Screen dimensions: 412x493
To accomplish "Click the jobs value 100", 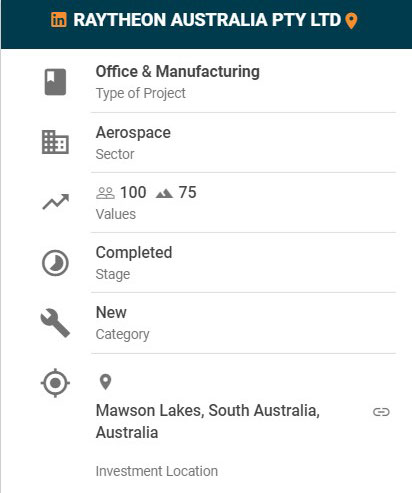I will point(133,193).
